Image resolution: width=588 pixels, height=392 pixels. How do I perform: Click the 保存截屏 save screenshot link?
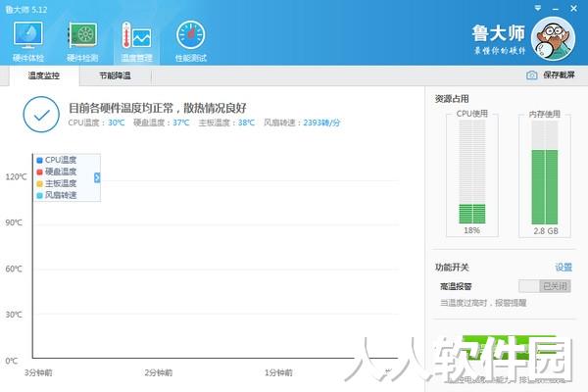click(559, 75)
